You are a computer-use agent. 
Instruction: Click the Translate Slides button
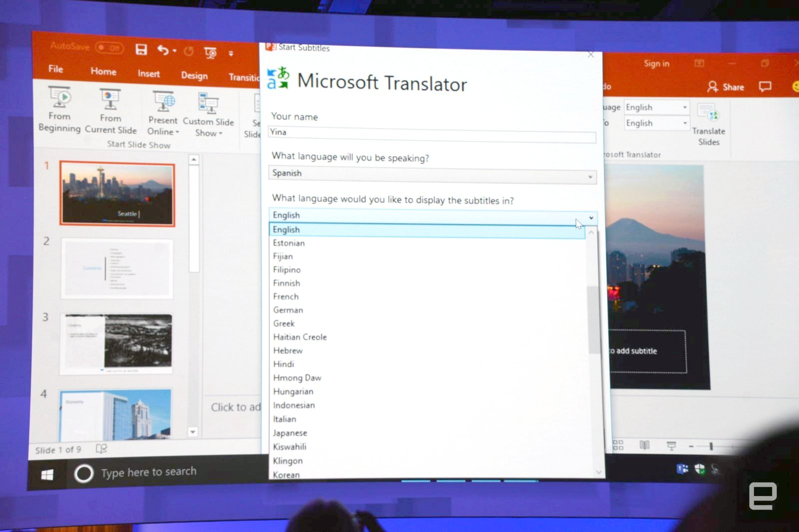pos(709,125)
